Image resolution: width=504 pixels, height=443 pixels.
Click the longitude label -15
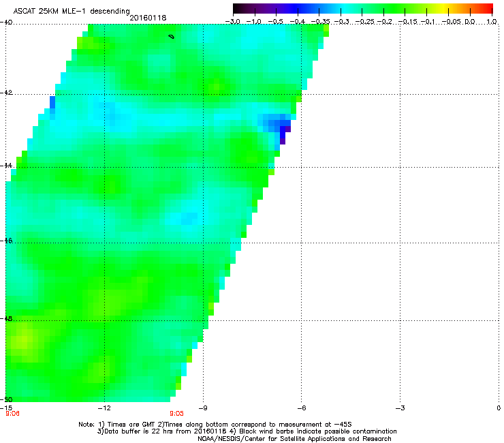tap(6, 408)
